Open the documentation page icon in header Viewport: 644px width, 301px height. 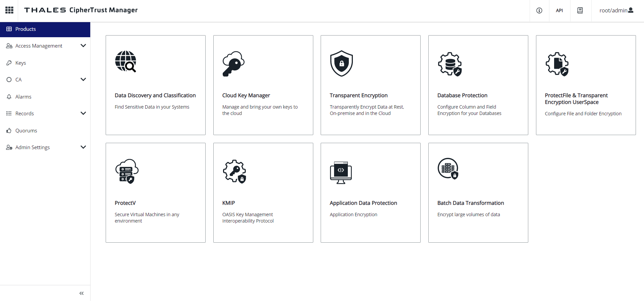tap(580, 10)
